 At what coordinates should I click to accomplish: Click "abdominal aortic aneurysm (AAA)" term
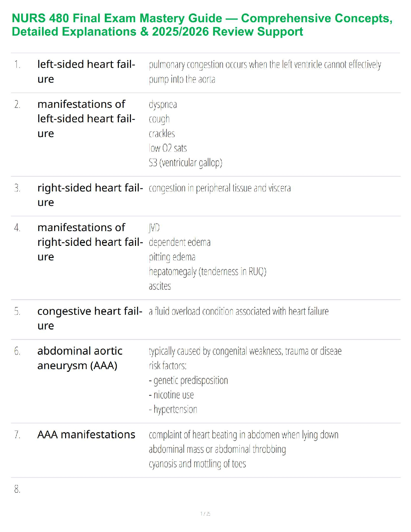coord(80,358)
